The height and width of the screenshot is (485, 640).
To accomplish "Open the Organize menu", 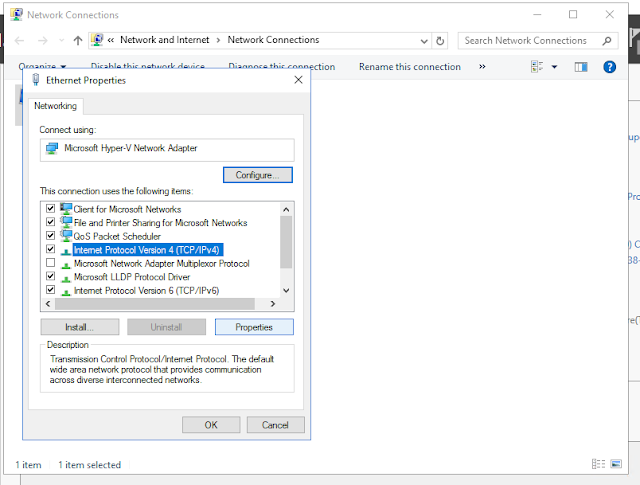I will point(42,66).
